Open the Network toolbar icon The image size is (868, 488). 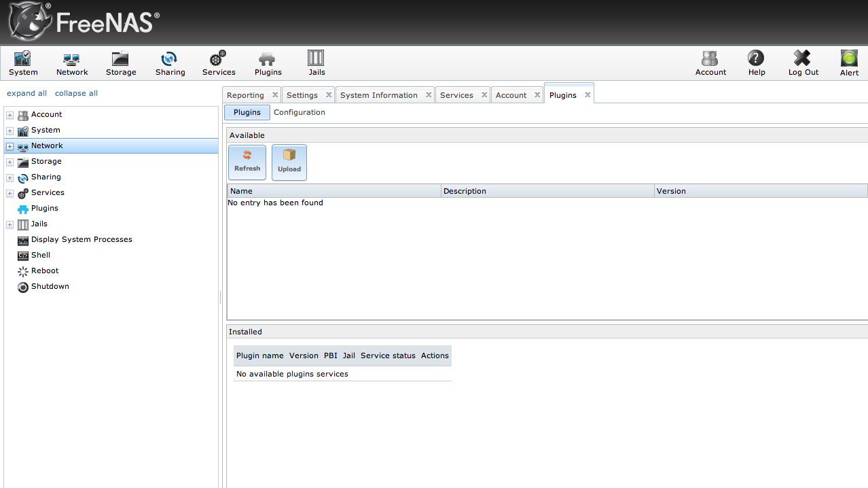[72, 63]
